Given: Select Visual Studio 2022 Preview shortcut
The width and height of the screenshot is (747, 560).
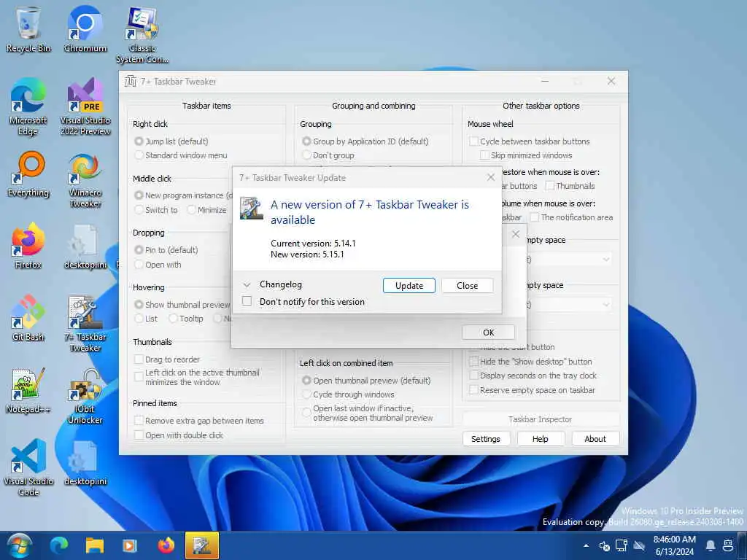Looking at the screenshot, I should [85, 107].
